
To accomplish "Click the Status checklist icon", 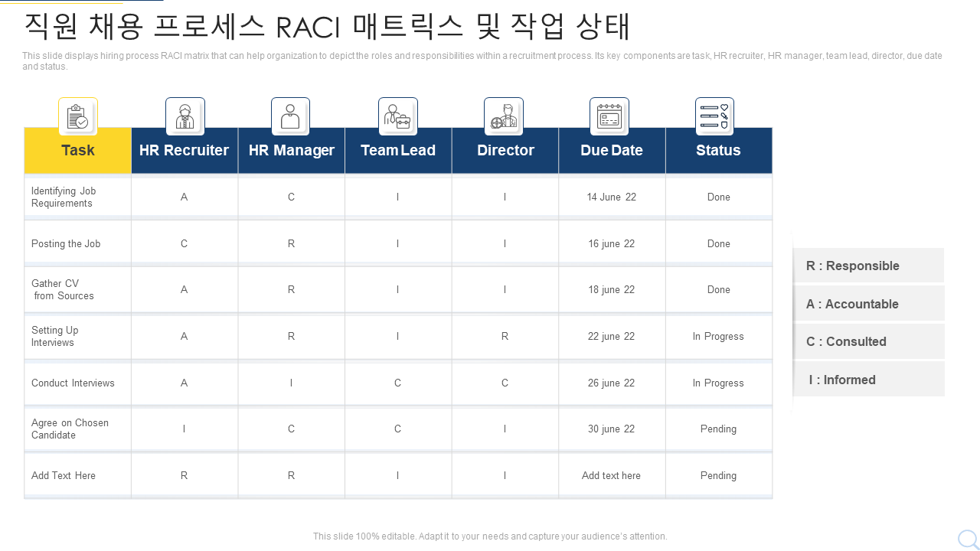I will (714, 116).
